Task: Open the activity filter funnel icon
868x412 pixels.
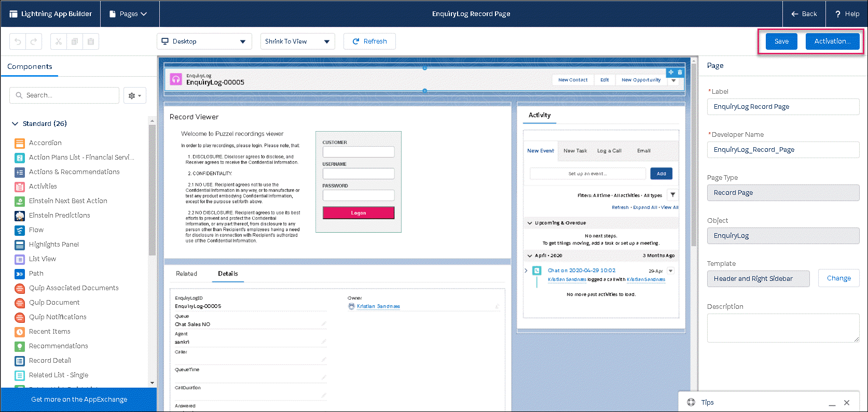Action: click(672, 195)
